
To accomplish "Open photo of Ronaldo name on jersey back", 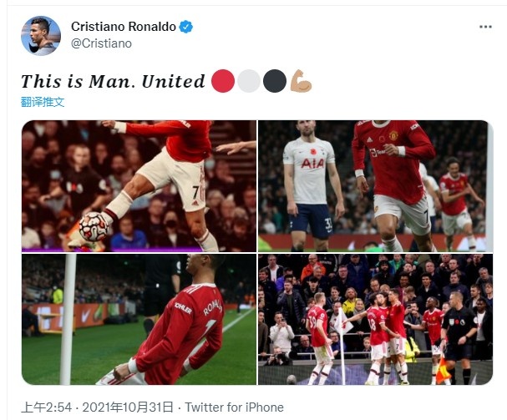I will click(x=139, y=320).
